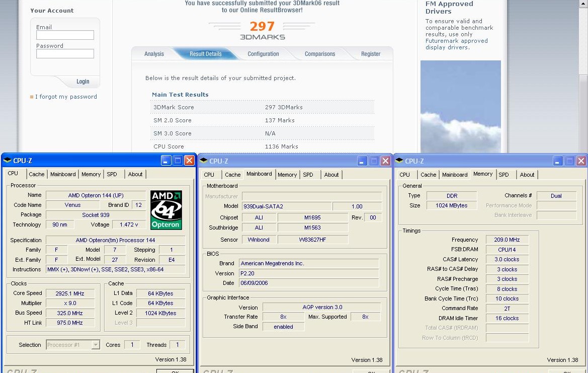
Task: Select the SPD tab in the CPU window
Action: tap(112, 174)
